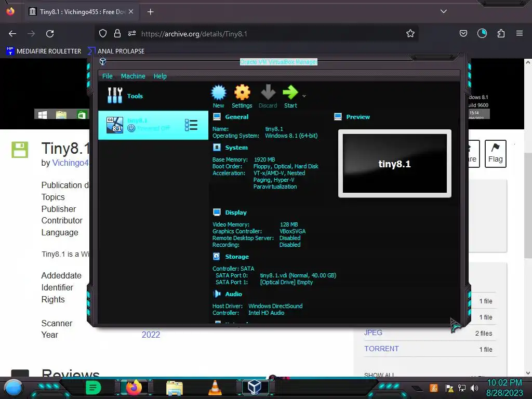This screenshot has height=399, width=532.
Task: Open Firefox tracking protection shield icon
Action: [103, 33]
